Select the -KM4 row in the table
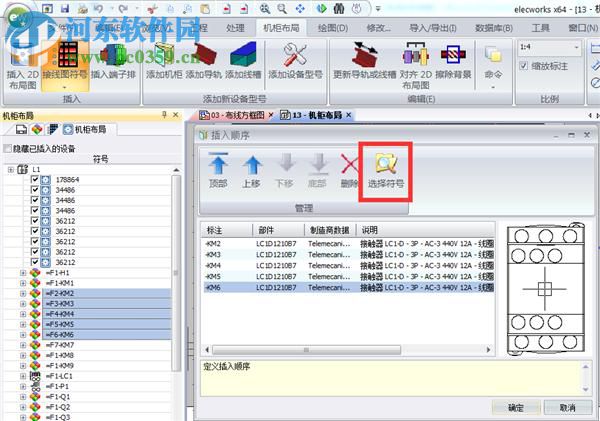 349,266
